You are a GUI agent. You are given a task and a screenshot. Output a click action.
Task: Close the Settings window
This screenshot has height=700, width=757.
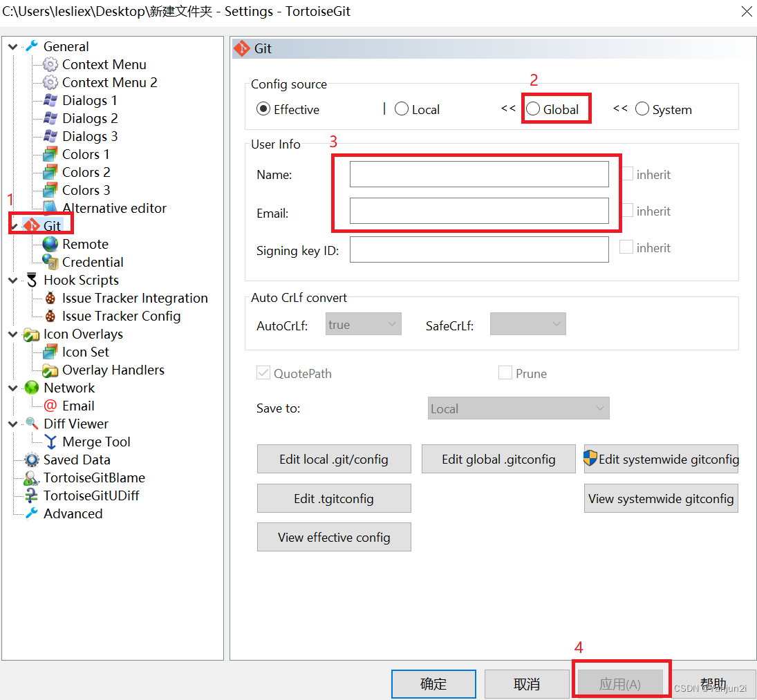pos(747,11)
